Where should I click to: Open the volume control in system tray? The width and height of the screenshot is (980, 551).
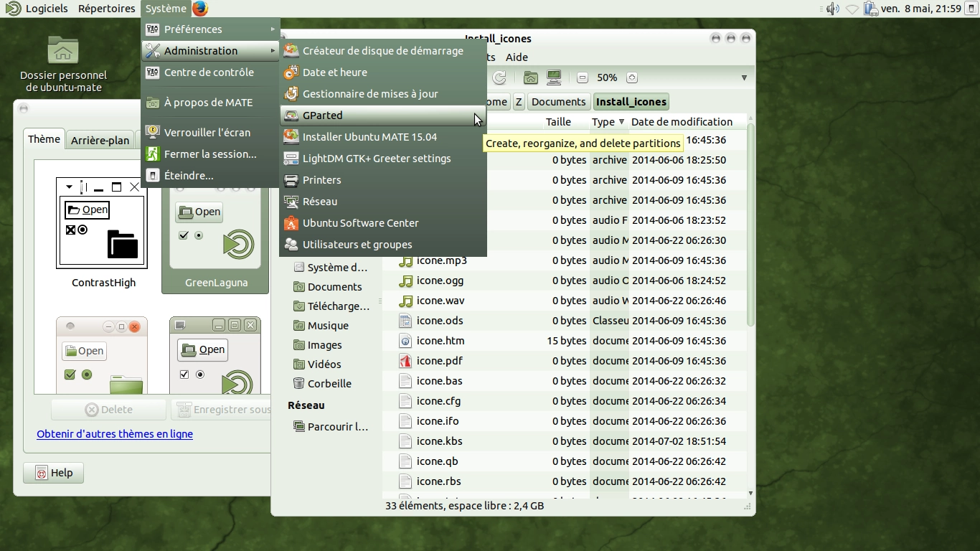tap(832, 9)
